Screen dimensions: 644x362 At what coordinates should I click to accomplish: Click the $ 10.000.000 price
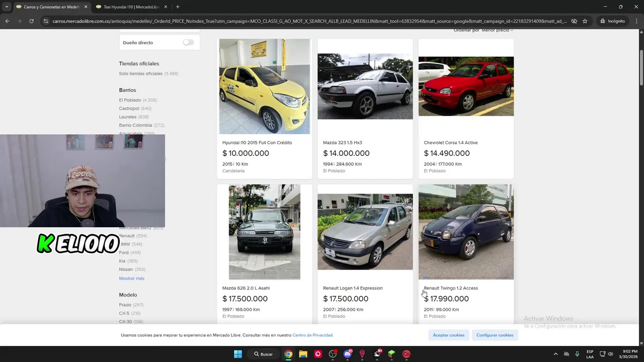[246, 153]
